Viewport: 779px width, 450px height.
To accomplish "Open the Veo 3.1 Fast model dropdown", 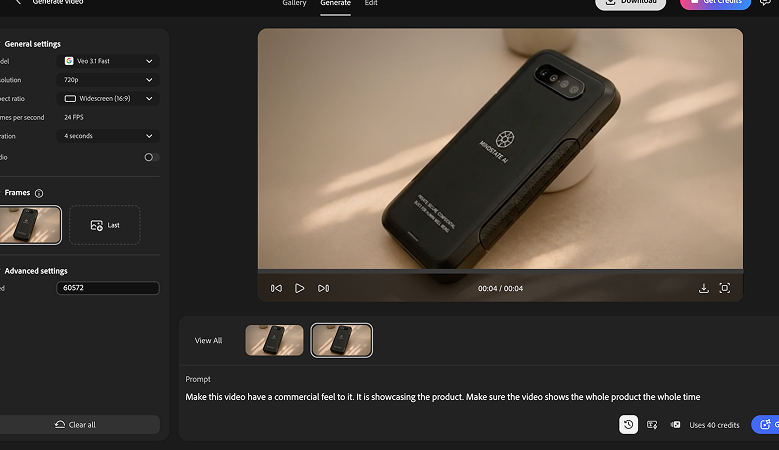I will (108, 61).
